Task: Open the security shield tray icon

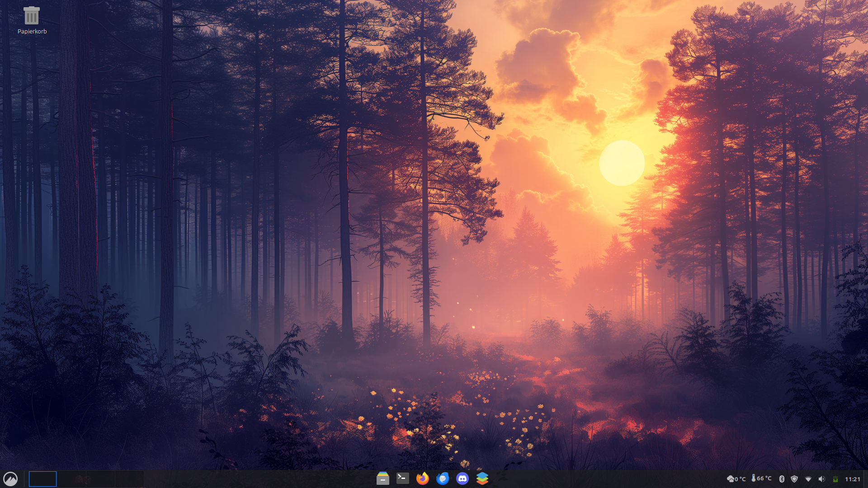Action: click(794, 479)
